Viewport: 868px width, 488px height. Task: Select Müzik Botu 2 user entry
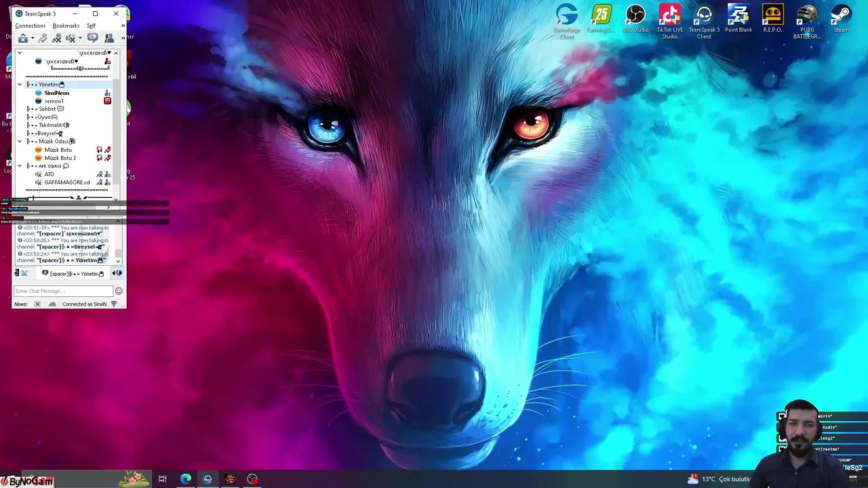tap(60, 158)
